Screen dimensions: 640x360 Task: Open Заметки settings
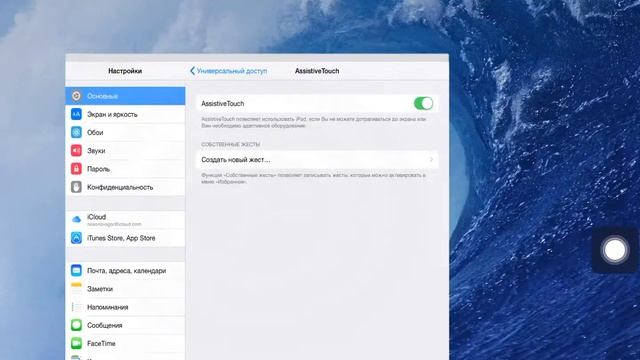click(x=125, y=289)
